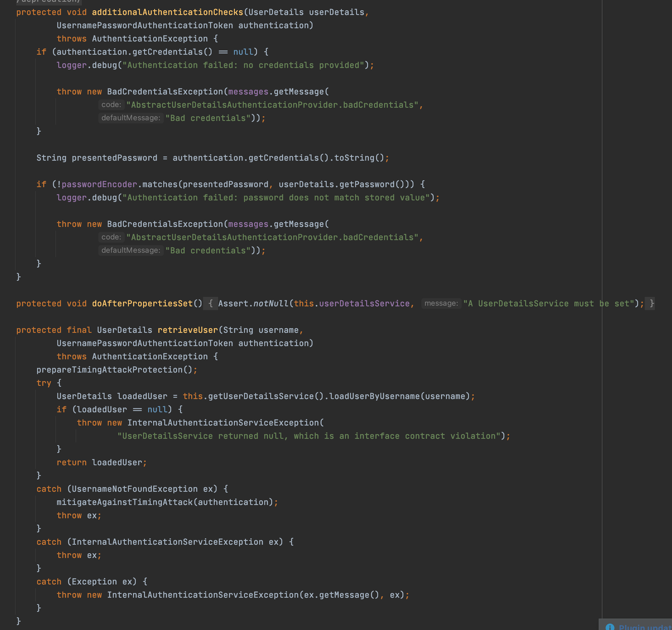Screen dimensions: 672x630
Task: Click the mitigateAgainstTimingAttack call
Action: 124,502
